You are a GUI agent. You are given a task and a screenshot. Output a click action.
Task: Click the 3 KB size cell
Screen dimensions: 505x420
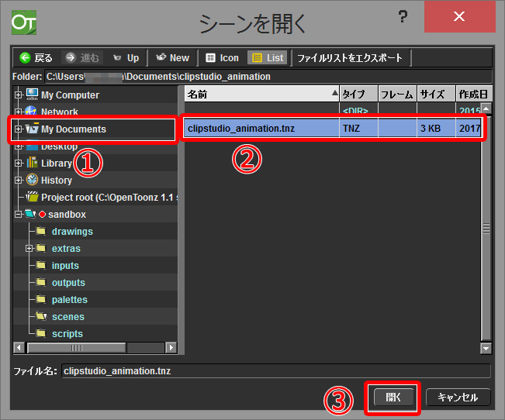click(x=436, y=129)
